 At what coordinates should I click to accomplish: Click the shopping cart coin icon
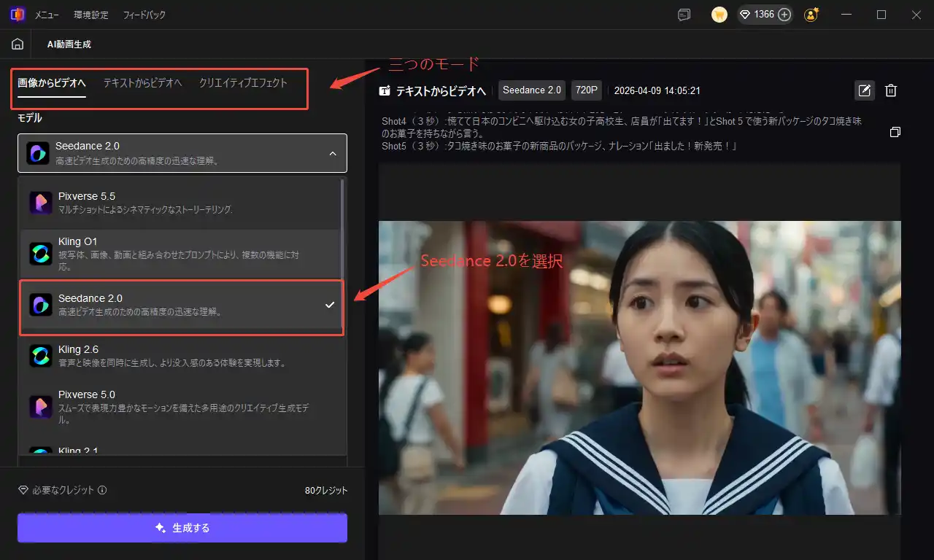[719, 15]
